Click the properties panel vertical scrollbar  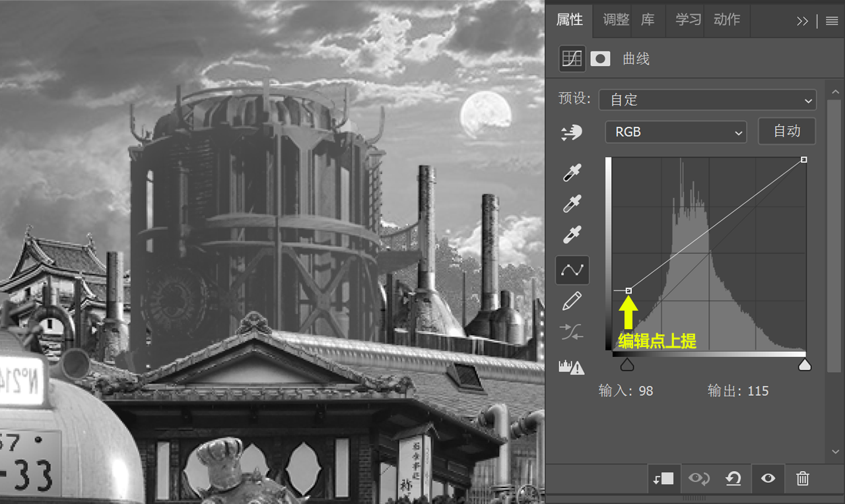[x=835, y=235]
